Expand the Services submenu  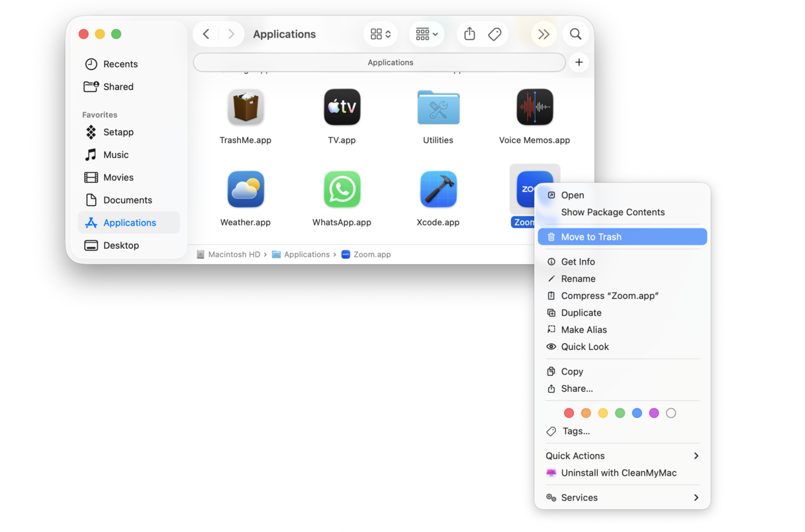622,498
